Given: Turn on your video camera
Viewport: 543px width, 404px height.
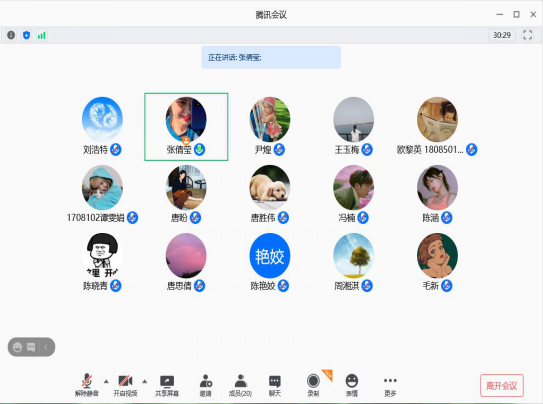Looking at the screenshot, I should coord(125,386).
